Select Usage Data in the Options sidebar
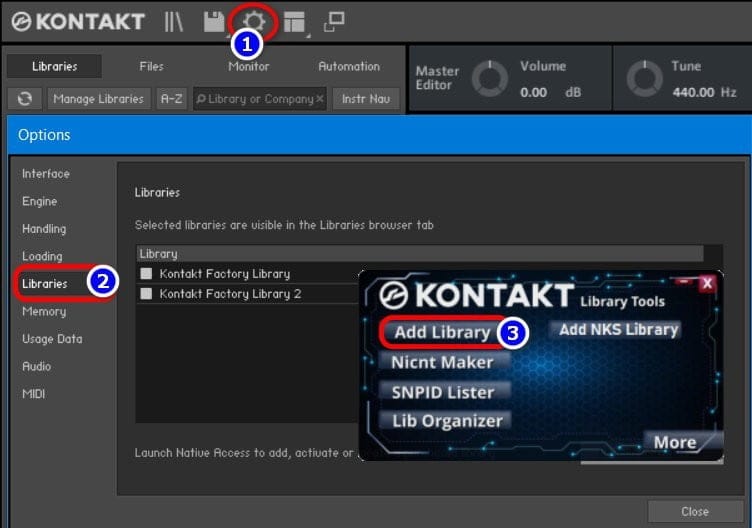Screen dimensions: 752x528 pos(52,339)
